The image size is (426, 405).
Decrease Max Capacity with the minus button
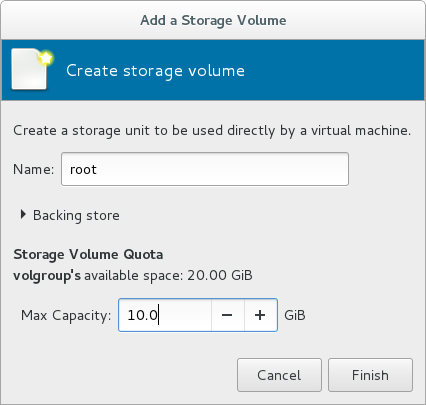pyautogui.click(x=227, y=315)
